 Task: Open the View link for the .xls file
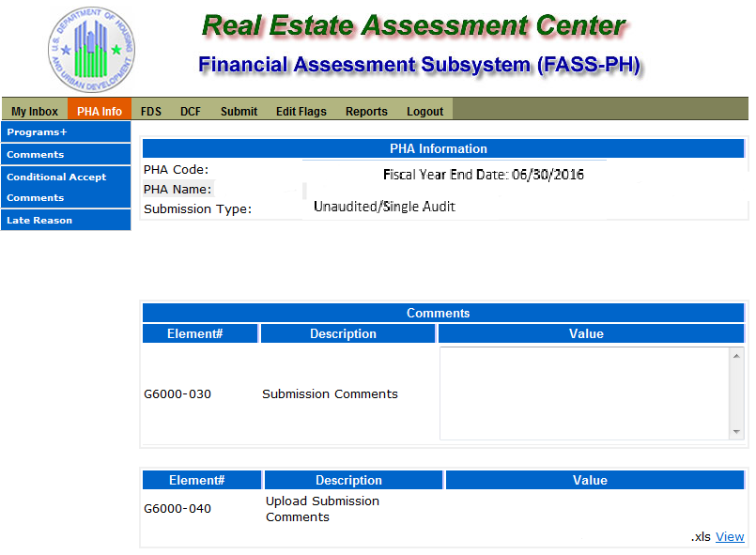tap(730, 536)
